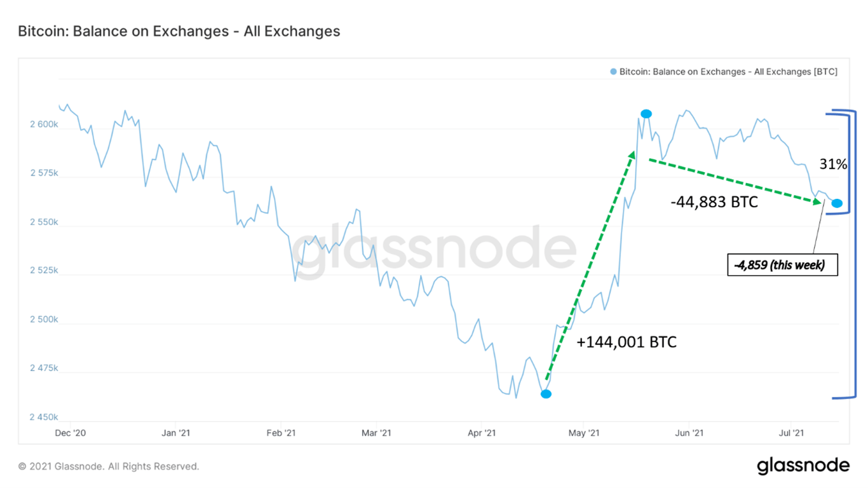Click the large glassnode watermark in chart center
The width and height of the screenshot is (868, 488).
tap(433, 249)
